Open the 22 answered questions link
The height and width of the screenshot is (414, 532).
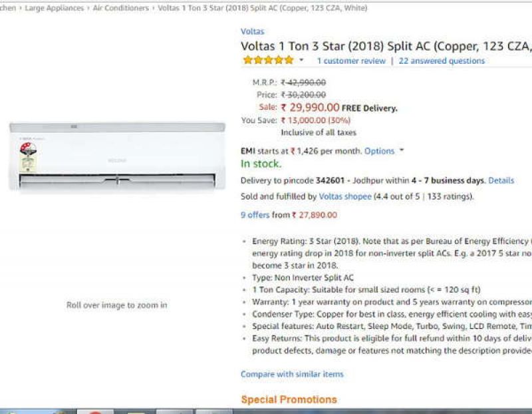pos(442,61)
